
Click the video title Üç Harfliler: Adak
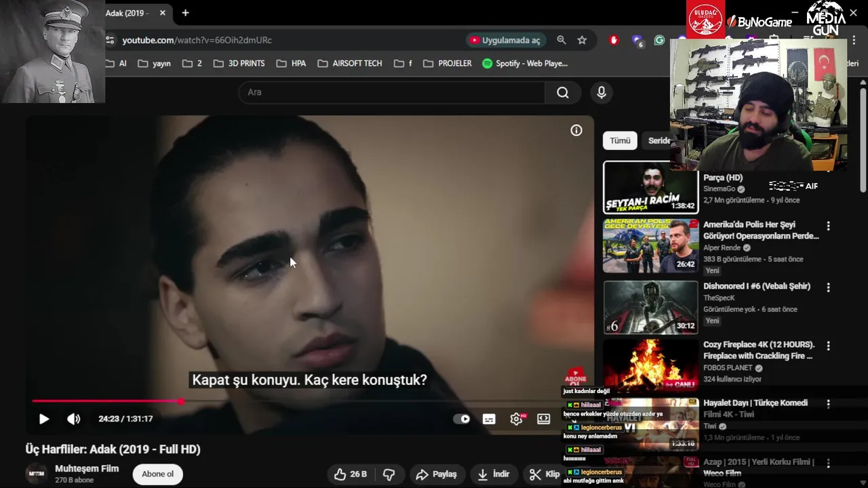point(113,449)
